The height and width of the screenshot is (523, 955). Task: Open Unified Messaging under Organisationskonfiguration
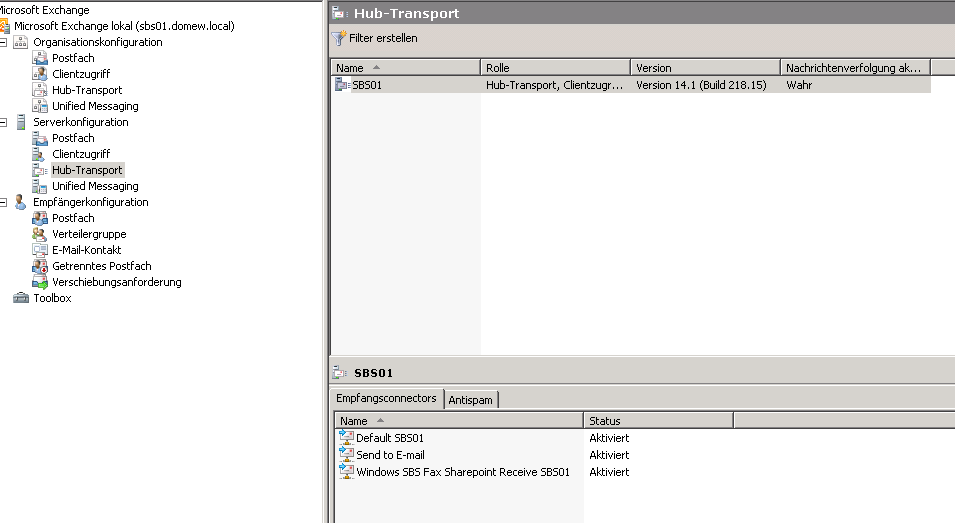(x=95, y=106)
